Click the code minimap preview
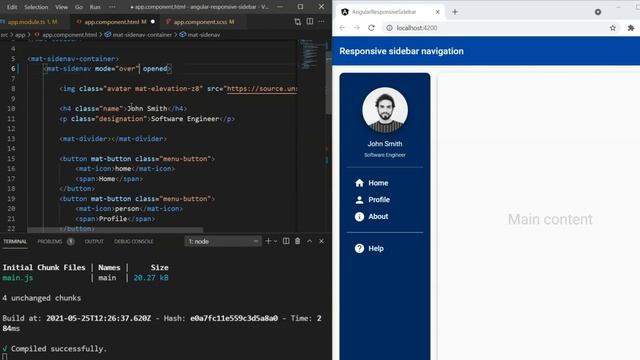 coord(310,55)
